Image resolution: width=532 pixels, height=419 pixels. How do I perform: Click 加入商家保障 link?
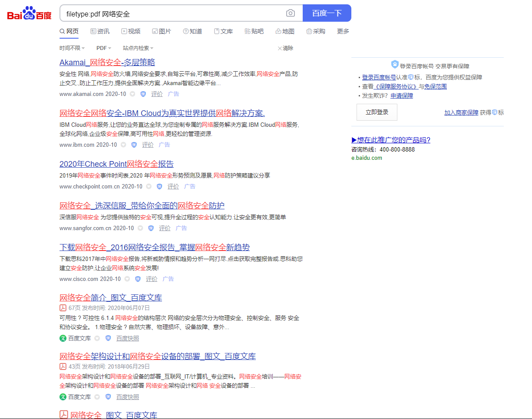461,112
